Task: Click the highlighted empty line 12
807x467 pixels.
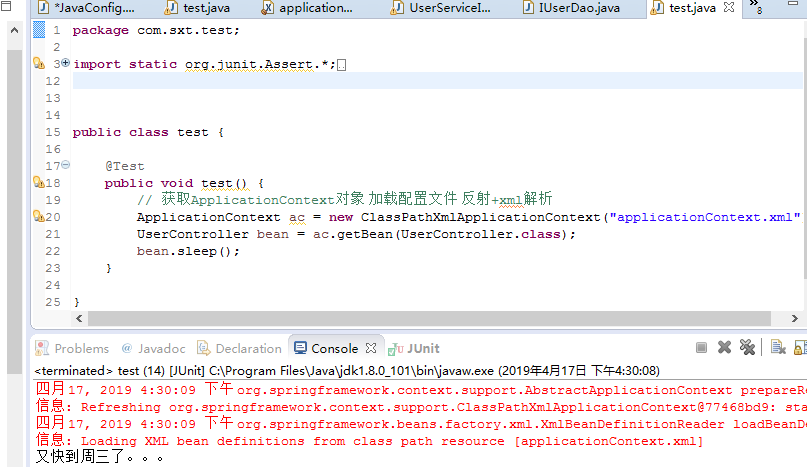Action: point(437,81)
